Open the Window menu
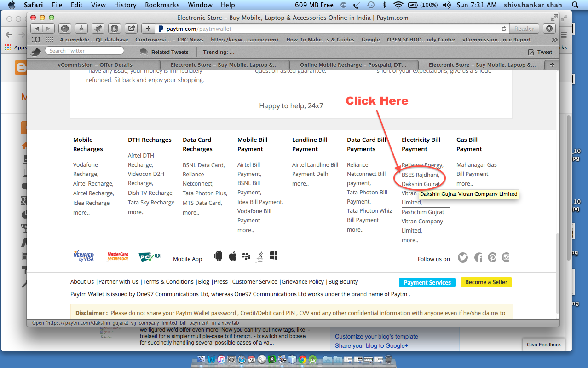 coord(200,5)
